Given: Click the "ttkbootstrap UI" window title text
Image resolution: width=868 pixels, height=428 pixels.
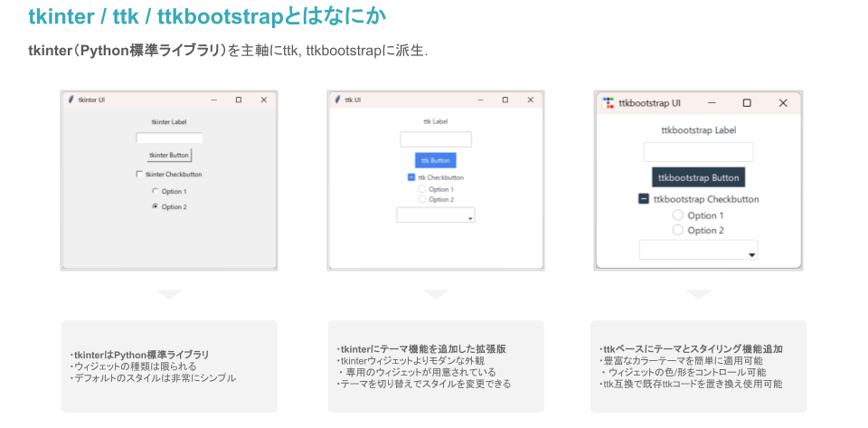Looking at the screenshot, I should [x=650, y=103].
